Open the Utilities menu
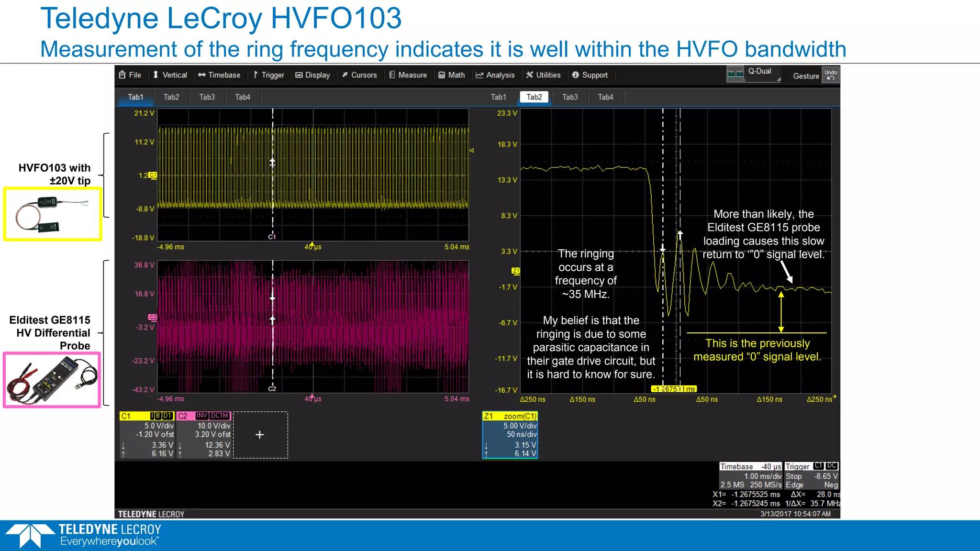This screenshot has width=980, height=551. [543, 75]
